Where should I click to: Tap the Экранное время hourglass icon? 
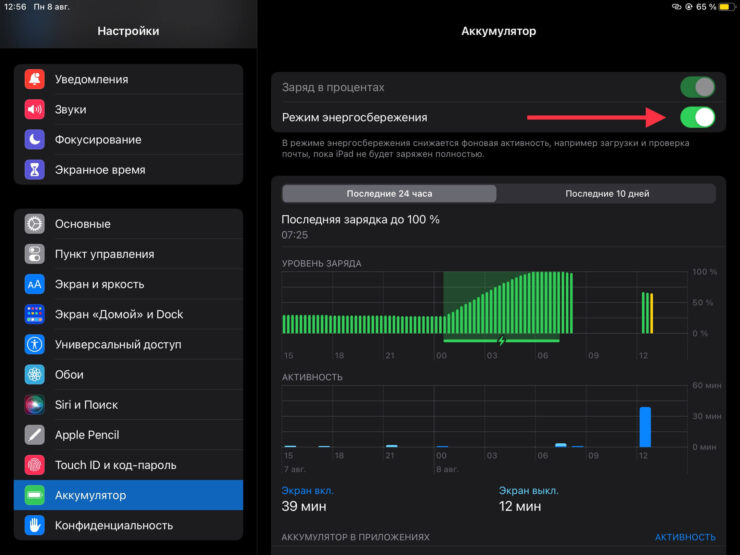click(35, 170)
